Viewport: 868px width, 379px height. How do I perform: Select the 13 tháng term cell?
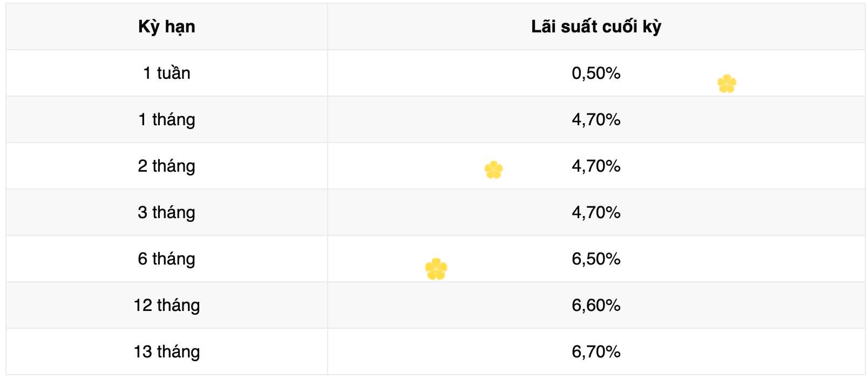pyautogui.click(x=166, y=351)
